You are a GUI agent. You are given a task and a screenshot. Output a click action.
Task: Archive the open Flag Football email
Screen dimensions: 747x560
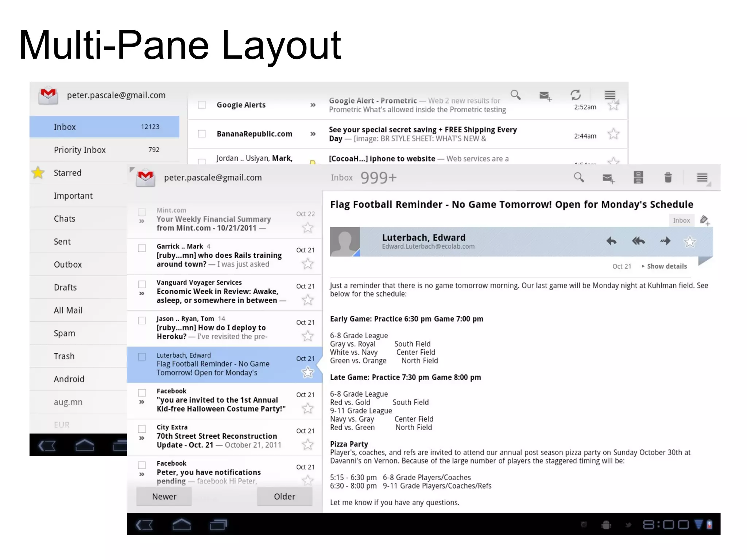click(x=638, y=178)
